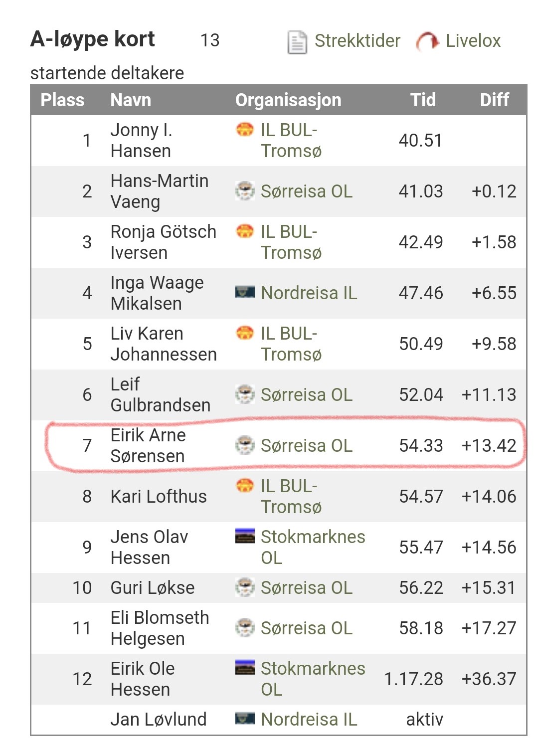Open the Livelox link

473,41
